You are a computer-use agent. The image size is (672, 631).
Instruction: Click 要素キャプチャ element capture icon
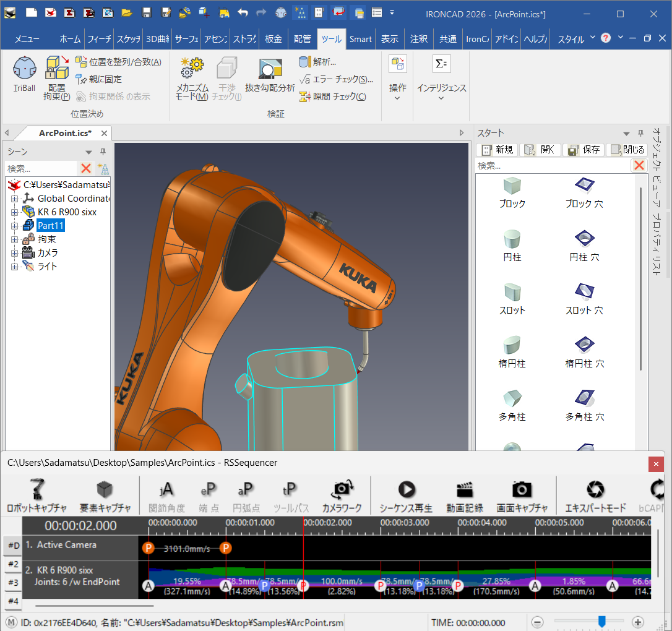point(105,496)
